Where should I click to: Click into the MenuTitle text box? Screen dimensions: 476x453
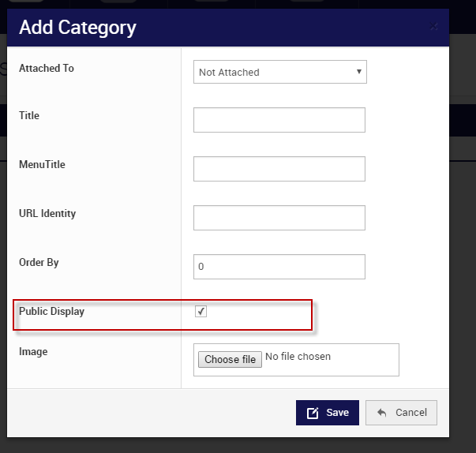(279, 169)
